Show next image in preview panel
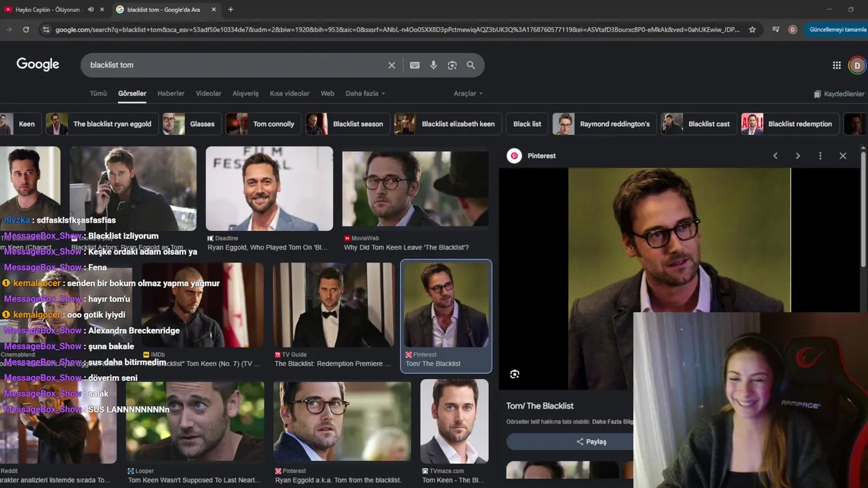868x488 pixels. pos(797,156)
